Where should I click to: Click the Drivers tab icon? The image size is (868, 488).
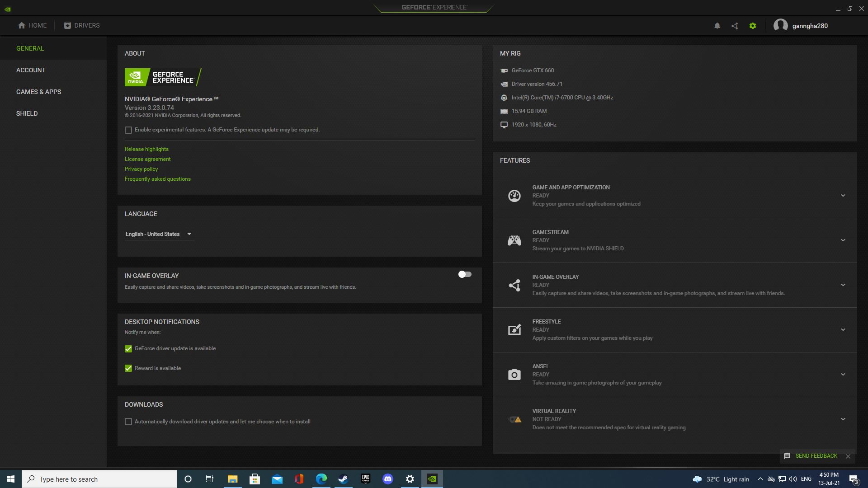click(x=67, y=25)
